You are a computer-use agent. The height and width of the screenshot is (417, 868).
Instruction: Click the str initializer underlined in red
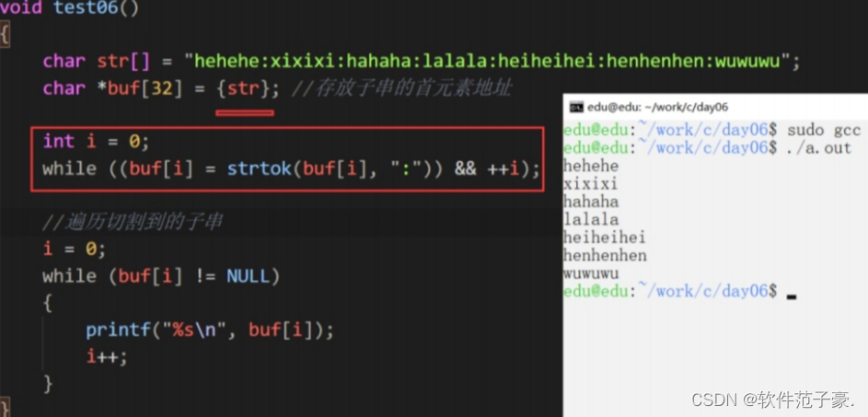244,88
